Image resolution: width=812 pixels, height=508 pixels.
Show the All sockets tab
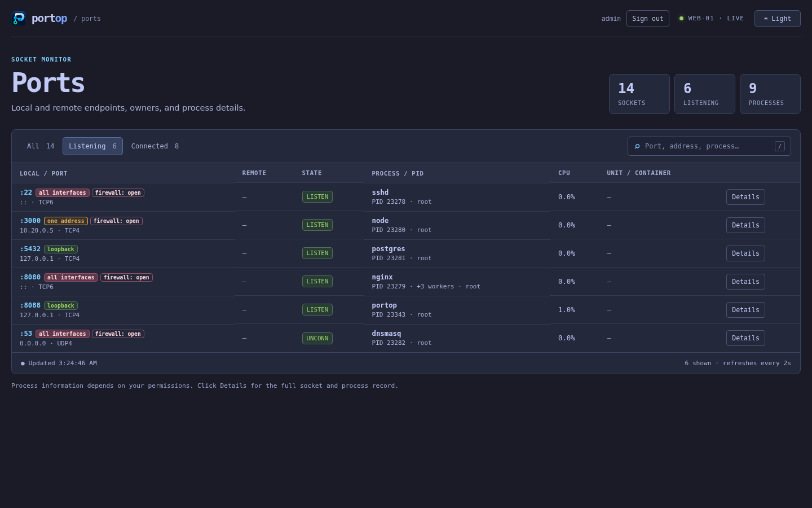tap(41, 146)
